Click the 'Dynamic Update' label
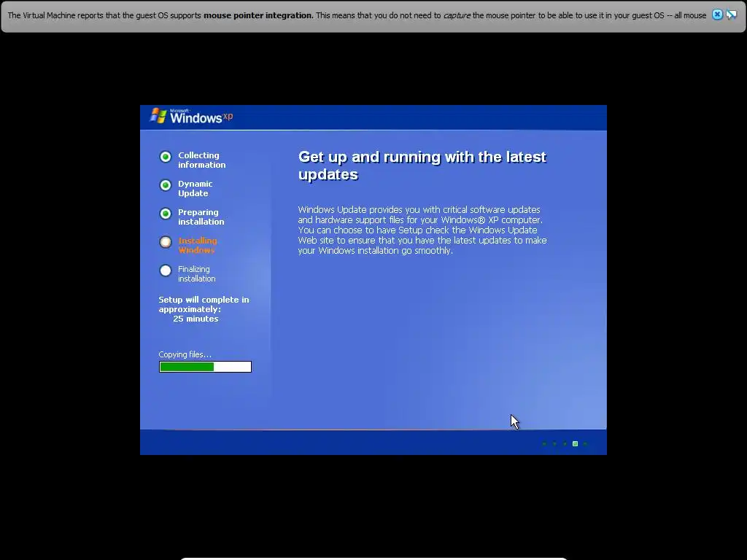 pos(196,189)
